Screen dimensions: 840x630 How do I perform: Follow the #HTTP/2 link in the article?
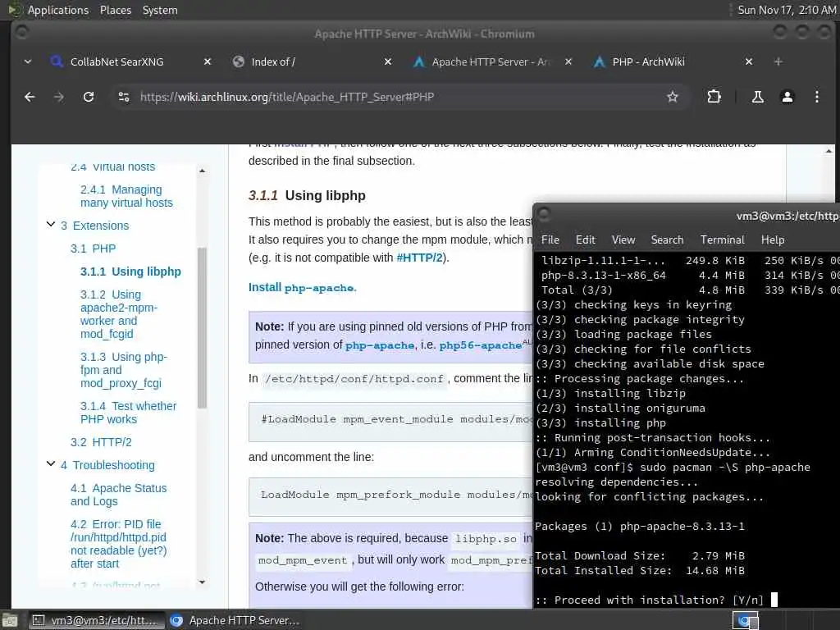(x=419, y=258)
